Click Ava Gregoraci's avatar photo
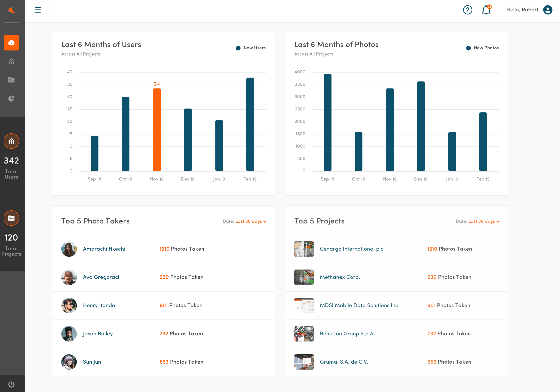Viewport: 560px width, 392px height. click(69, 277)
